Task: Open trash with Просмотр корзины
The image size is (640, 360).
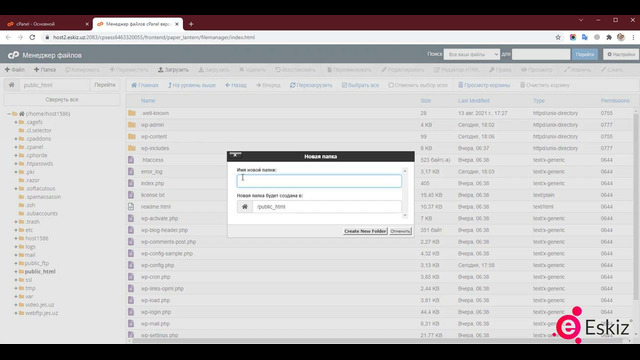Action: pyautogui.click(x=484, y=85)
